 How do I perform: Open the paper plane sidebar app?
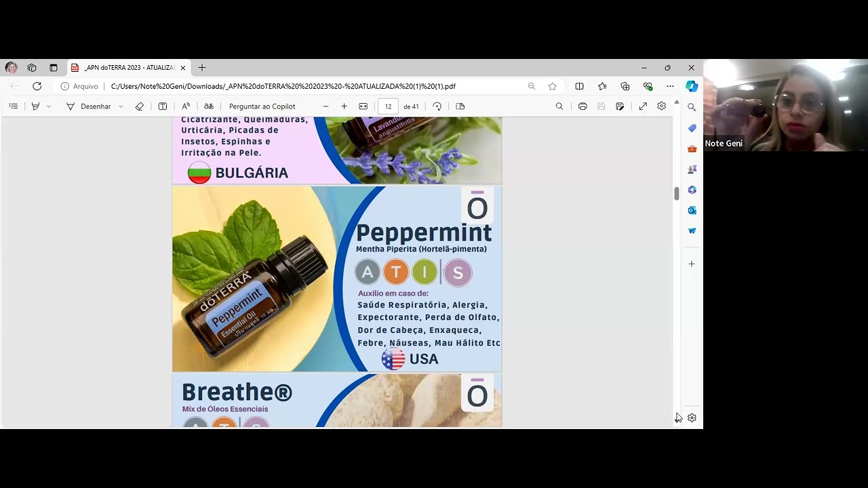click(x=692, y=231)
